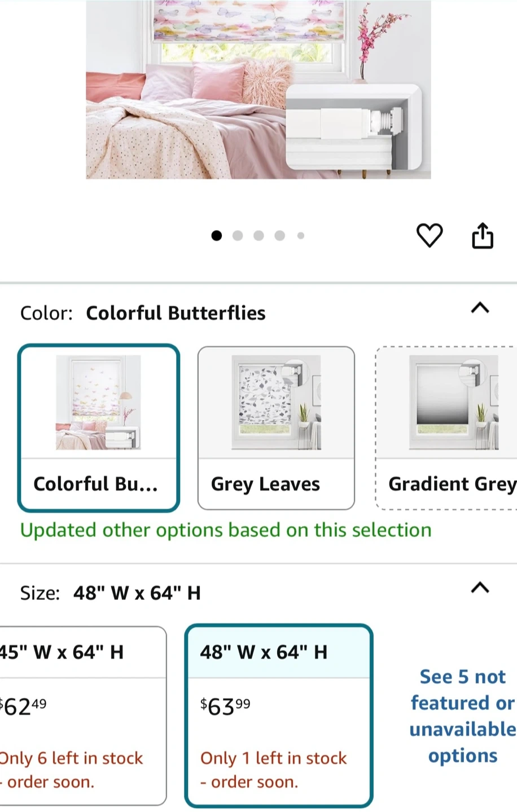Tap the share icon
Screen dimensions: 517x812
coord(483,235)
